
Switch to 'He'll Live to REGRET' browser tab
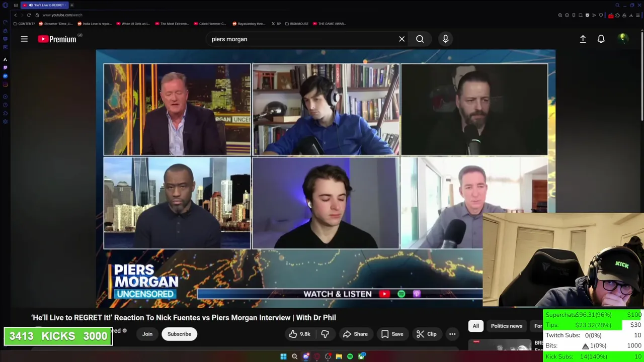pos(45,5)
